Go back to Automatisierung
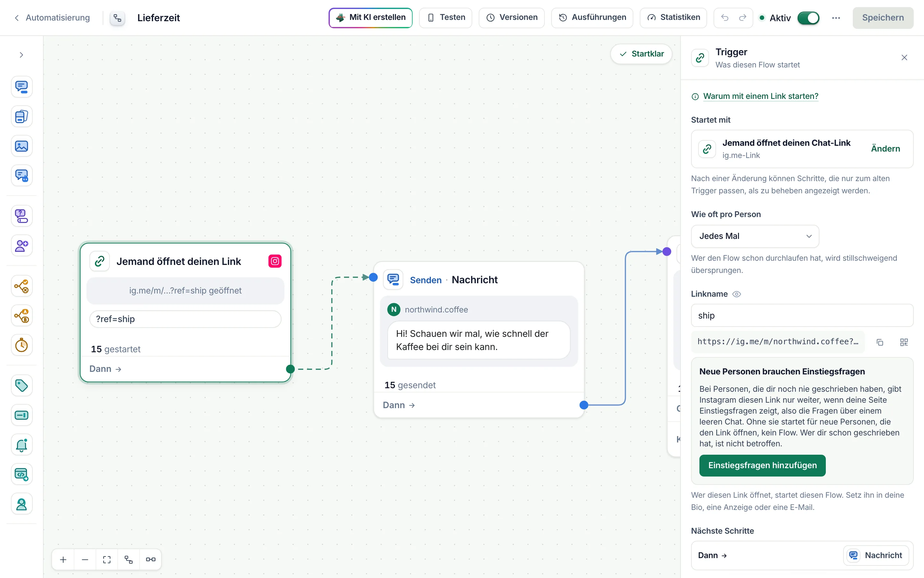The image size is (924, 578). (x=52, y=18)
